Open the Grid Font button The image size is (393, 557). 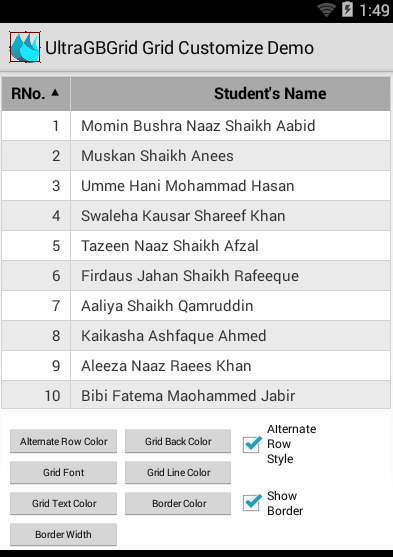coord(63,472)
